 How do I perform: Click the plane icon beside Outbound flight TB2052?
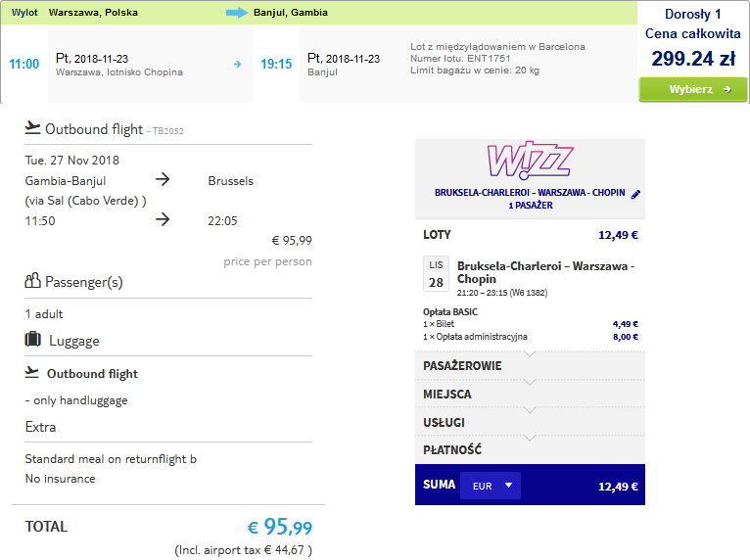click(x=32, y=128)
